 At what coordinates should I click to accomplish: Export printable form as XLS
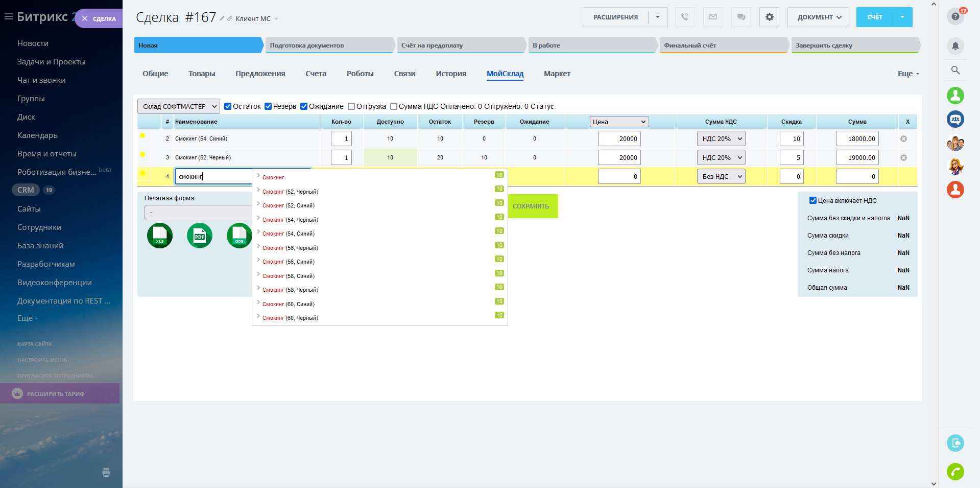[x=160, y=236]
